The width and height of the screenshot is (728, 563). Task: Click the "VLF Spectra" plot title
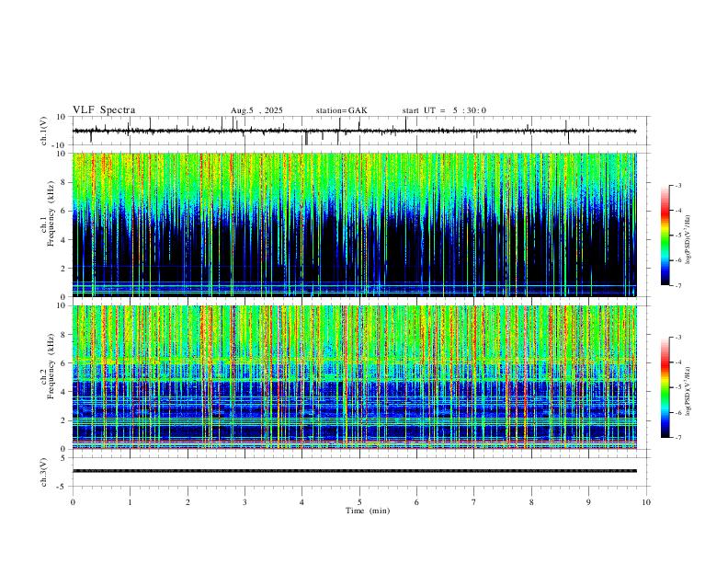[x=104, y=110]
